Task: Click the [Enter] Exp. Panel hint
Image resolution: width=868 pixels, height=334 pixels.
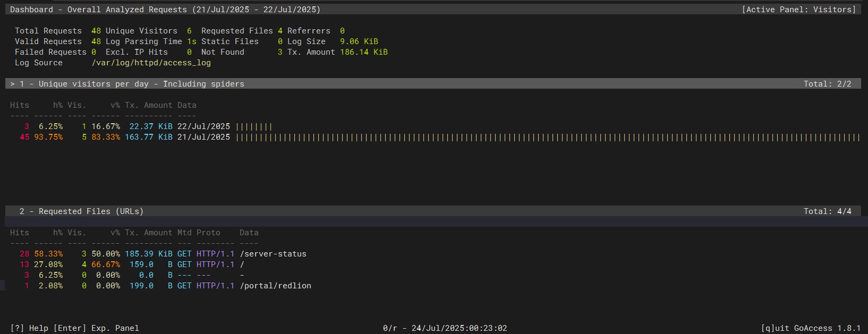Action: 96,328
